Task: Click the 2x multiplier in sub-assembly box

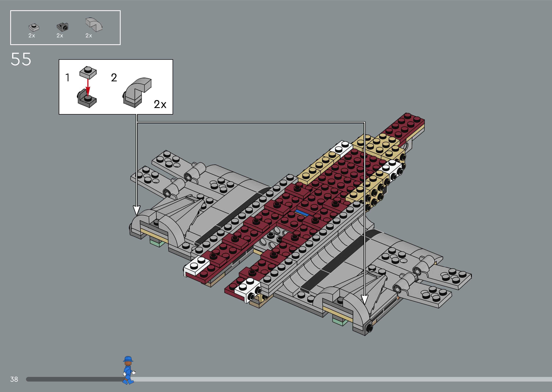Action: click(x=160, y=104)
